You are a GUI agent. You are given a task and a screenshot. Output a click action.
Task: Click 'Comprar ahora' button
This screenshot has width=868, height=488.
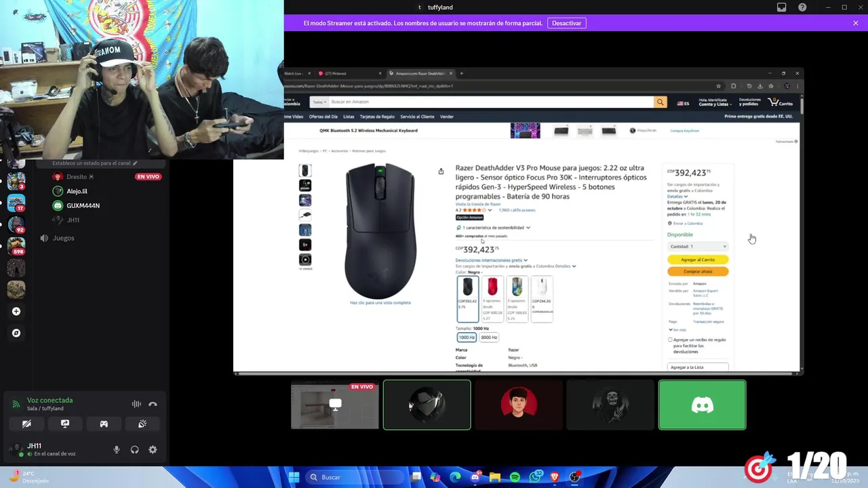(698, 271)
